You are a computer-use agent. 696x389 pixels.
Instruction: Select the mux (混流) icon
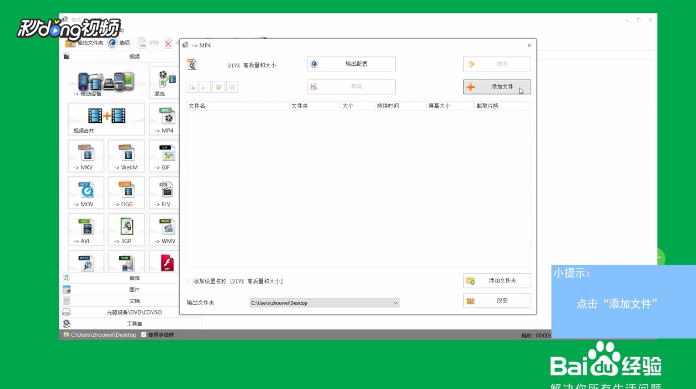[165, 83]
